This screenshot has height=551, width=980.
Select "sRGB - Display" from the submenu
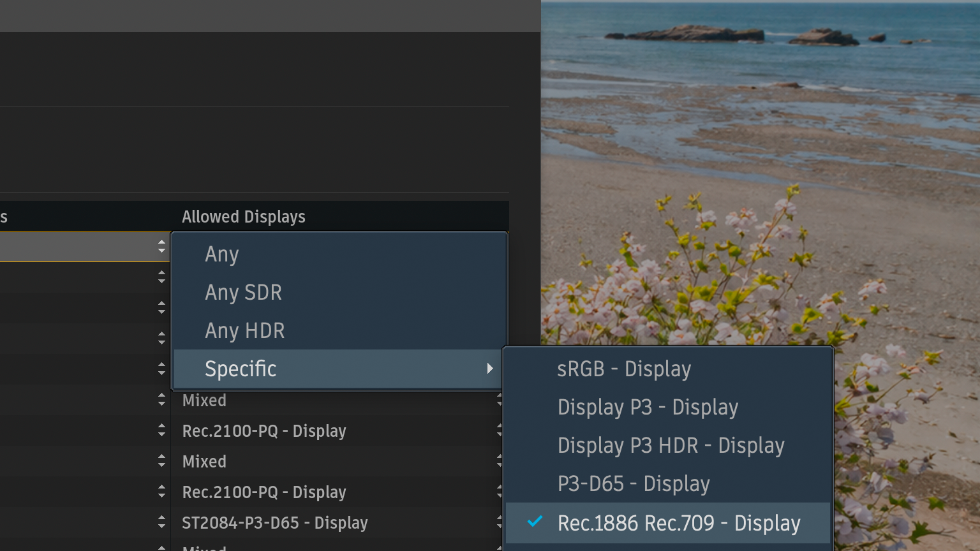[x=623, y=369]
